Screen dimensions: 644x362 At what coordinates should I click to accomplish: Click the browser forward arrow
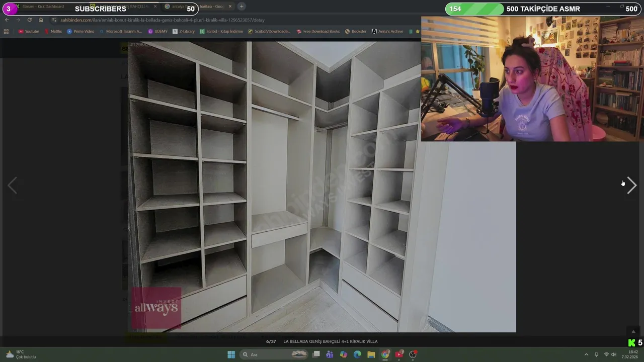point(18,20)
